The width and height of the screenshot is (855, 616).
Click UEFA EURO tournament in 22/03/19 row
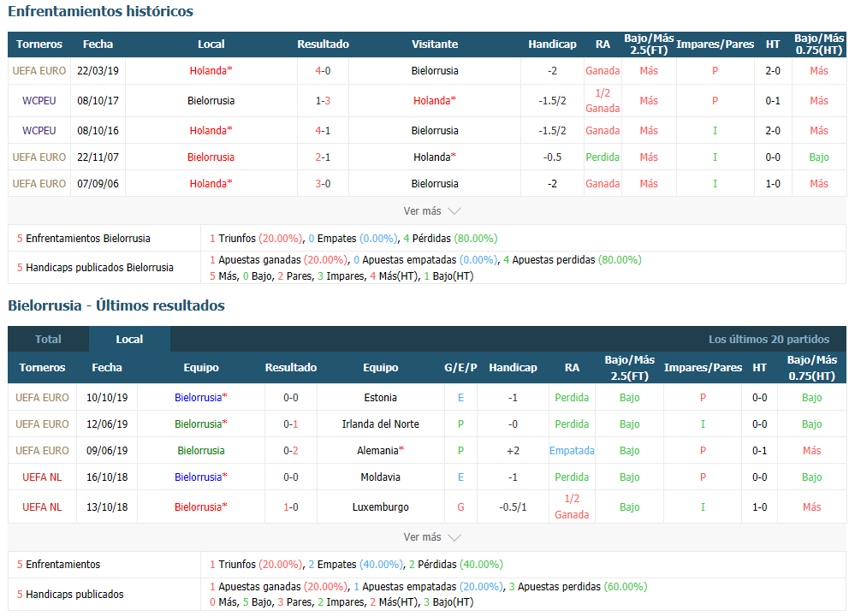39,71
